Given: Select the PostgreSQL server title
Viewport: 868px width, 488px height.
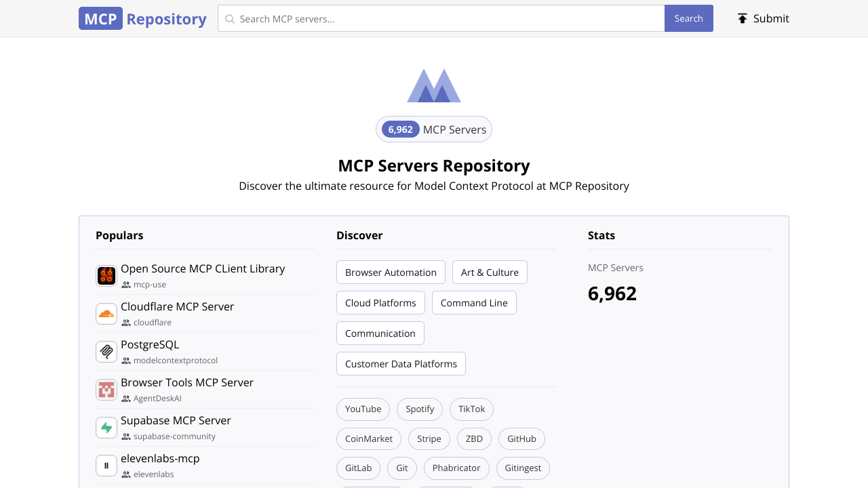Looking at the screenshot, I should pos(150,344).
